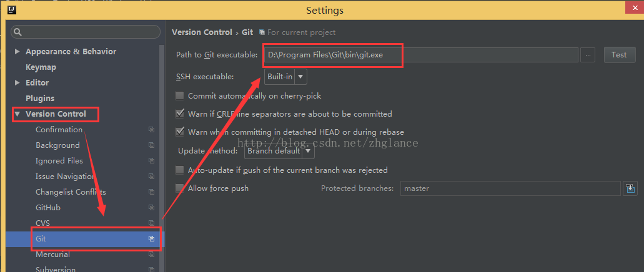Select Mercurial in the settings tree

coord(52,255)
